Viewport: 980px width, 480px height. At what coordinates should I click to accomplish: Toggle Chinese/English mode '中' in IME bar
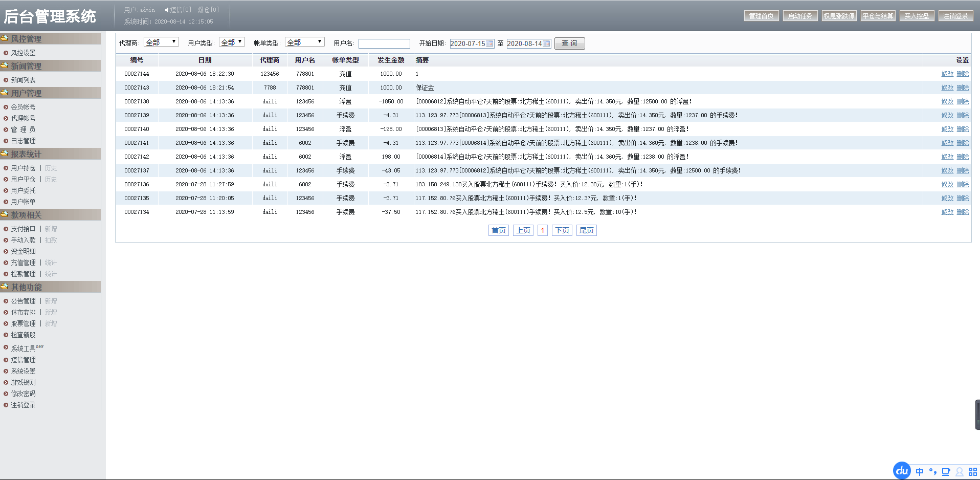(x=920, y=472)
